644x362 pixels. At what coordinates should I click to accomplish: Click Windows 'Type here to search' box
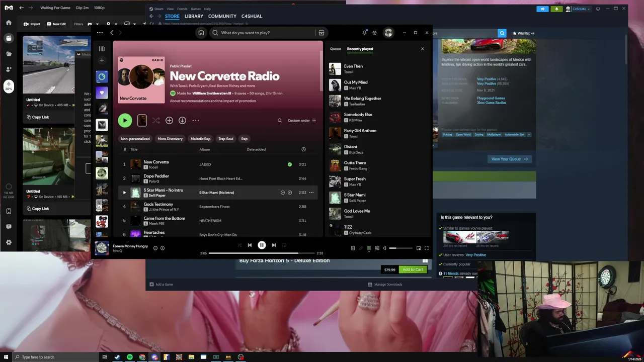click(55, 357)
